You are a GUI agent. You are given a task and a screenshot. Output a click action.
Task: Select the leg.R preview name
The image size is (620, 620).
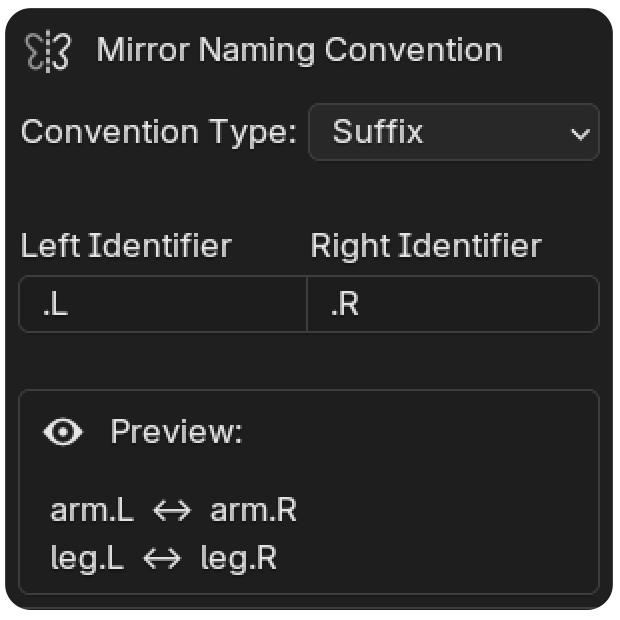(239, 559)
